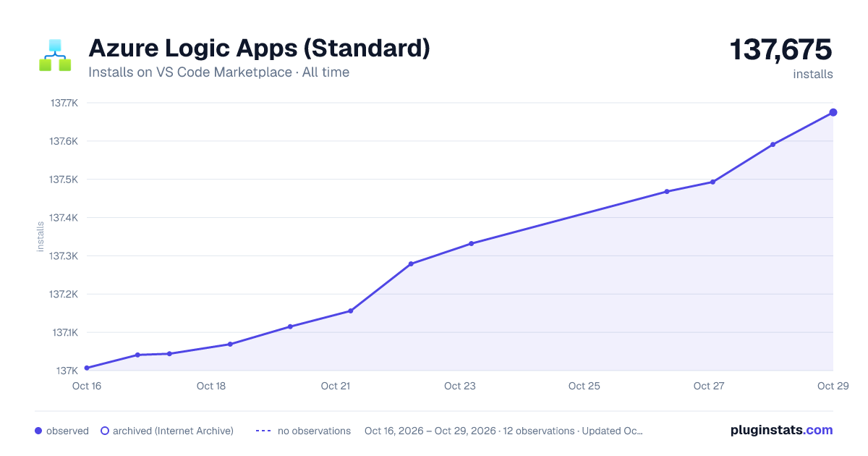The width and height of the screenshot is (868, 456).
Task: Click the rotated 'installs' y-axis title
Action: (41, 237)
